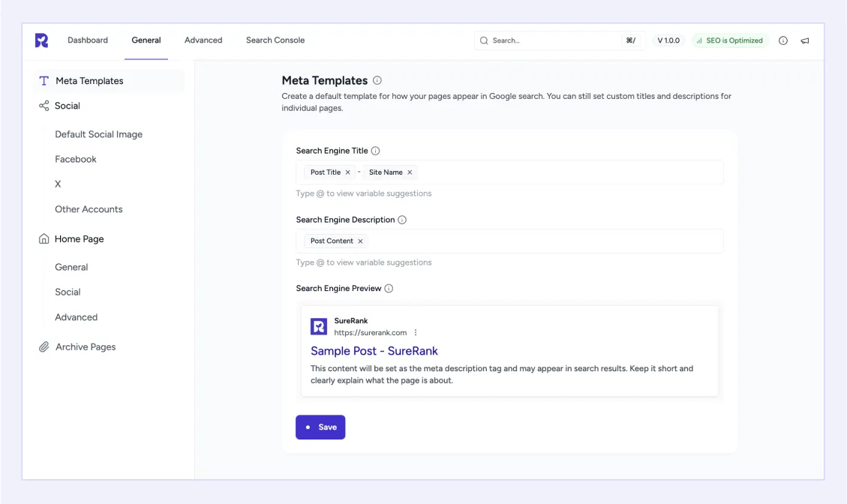The height and width of the screenshot is (504, 847).
Task: Click the three-dot menu in search preview
Action: coord(416,333)
